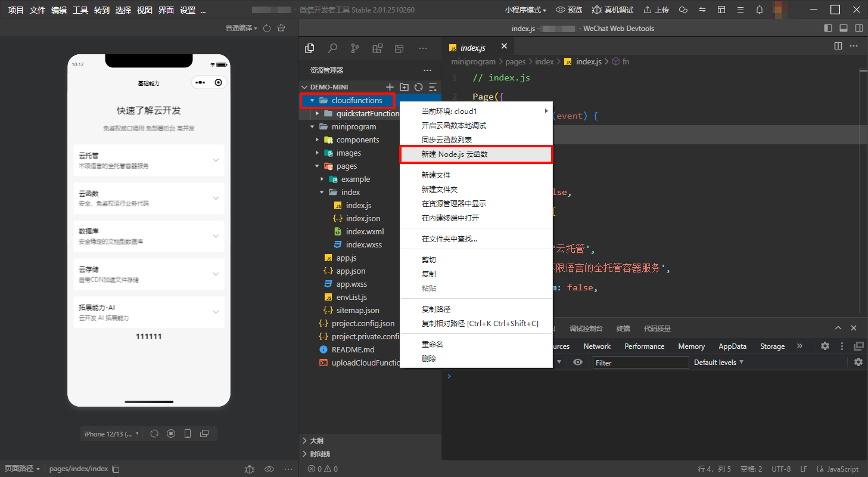Click the console Filter input field
This screenshot has height=477, width=868.
pyautogui.click(x=640, y=363)
